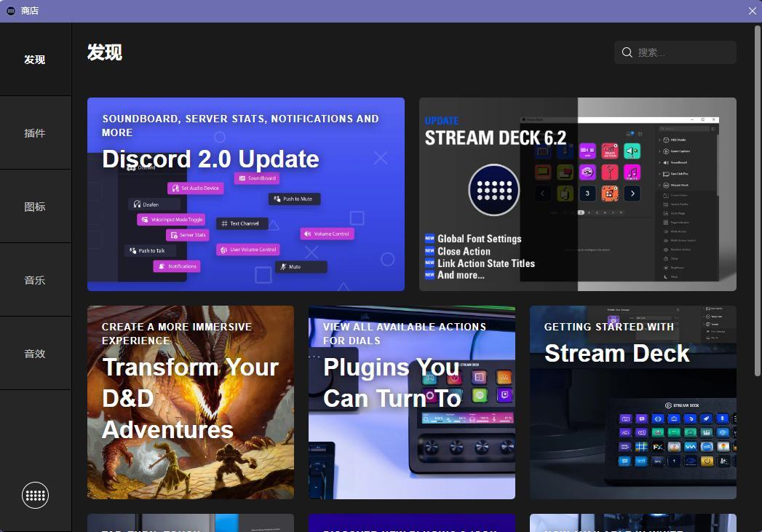762x532 pixels.
Task: Go to the 音效 sidebar tab
Action: point(35,353)
